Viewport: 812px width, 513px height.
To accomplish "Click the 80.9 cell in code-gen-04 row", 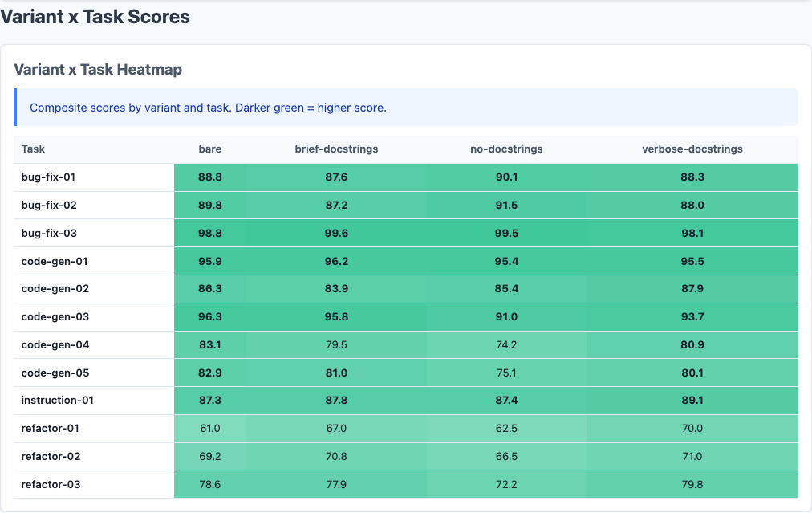I will [692, 344].
